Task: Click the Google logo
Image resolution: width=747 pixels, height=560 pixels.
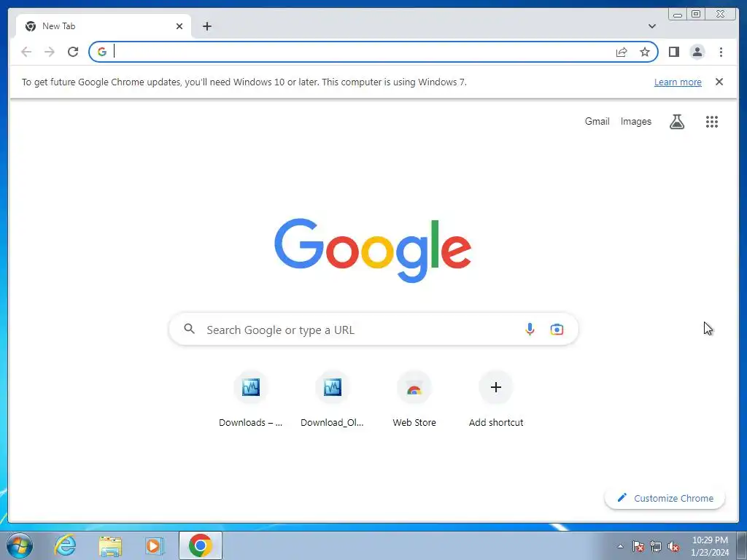Action: pyautogui.click(x=373, y=250)
